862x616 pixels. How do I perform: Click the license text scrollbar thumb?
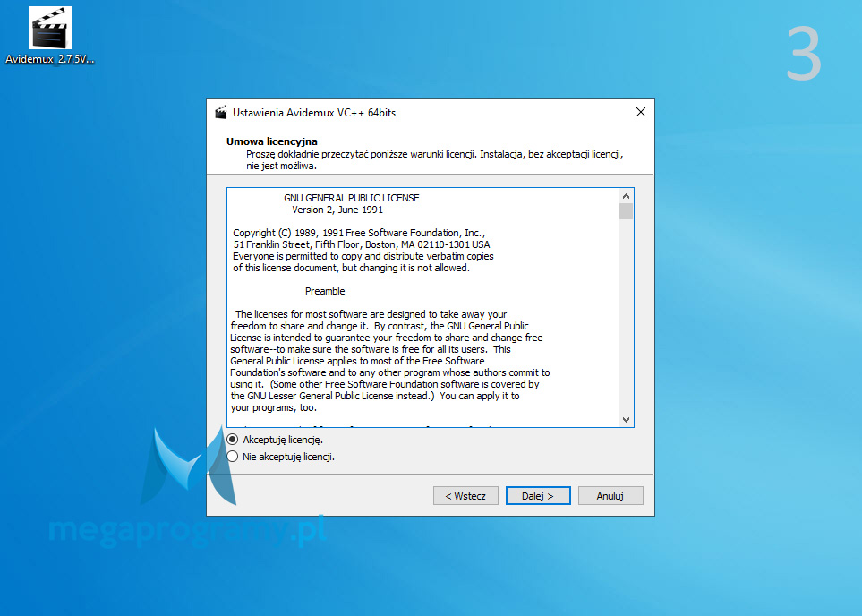626,211
